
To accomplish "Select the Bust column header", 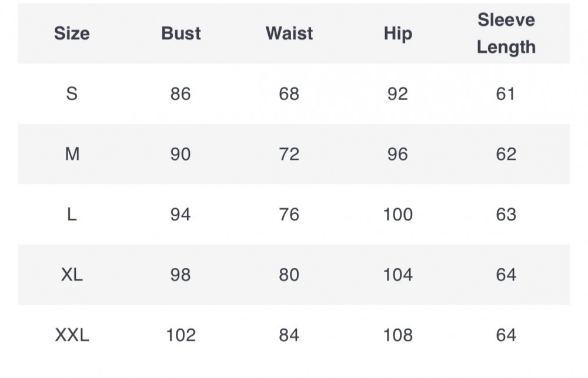I will tap(181, 34).
